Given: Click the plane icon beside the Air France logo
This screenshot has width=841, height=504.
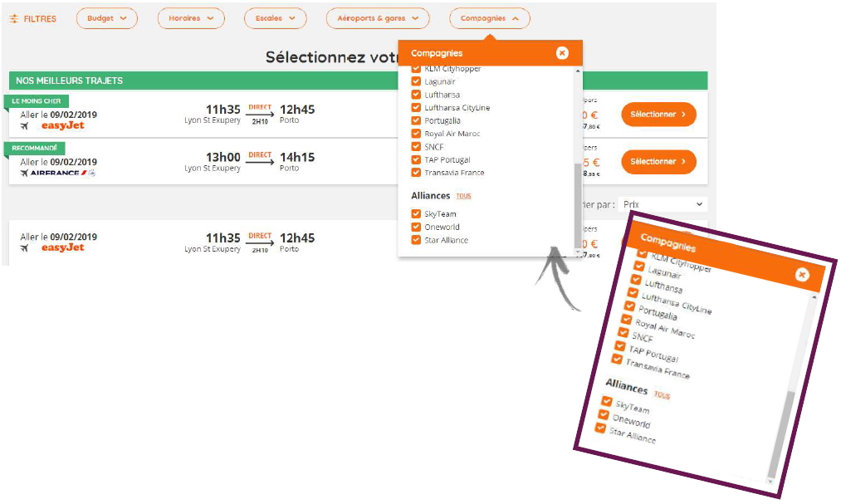Looking at the screenshot, I should [x=24, y=174].
